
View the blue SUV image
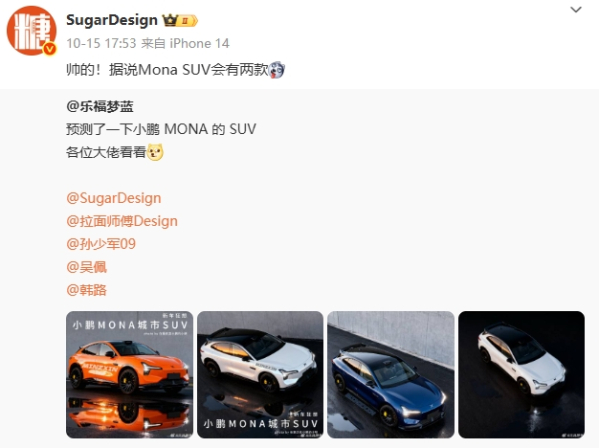click(391, 375)
